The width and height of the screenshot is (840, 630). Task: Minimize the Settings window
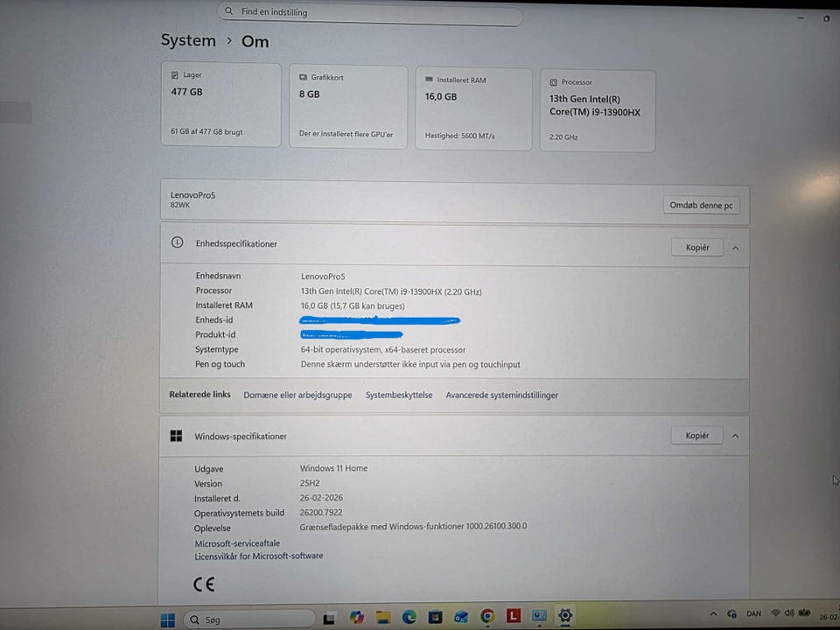801,18
